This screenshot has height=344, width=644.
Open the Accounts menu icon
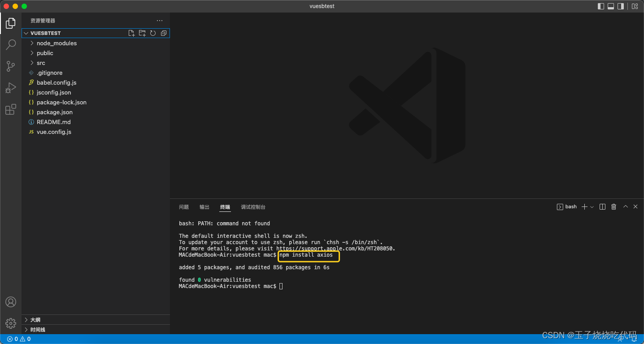tap(11, 302)
